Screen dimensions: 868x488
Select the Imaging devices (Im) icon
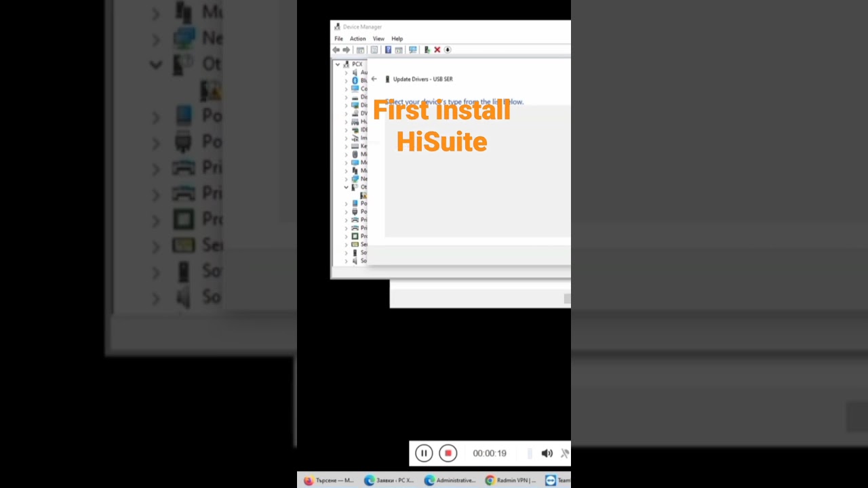[x=355, y=138]
